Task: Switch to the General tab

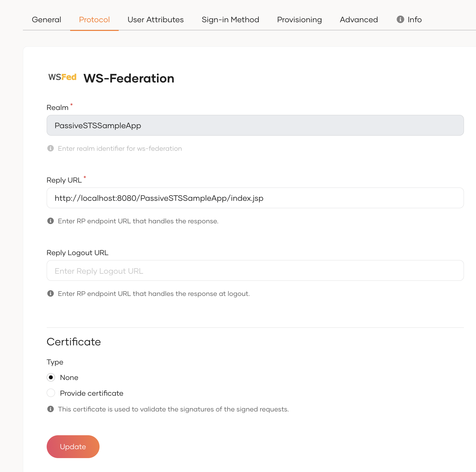Action: click(x=46, y=19)
